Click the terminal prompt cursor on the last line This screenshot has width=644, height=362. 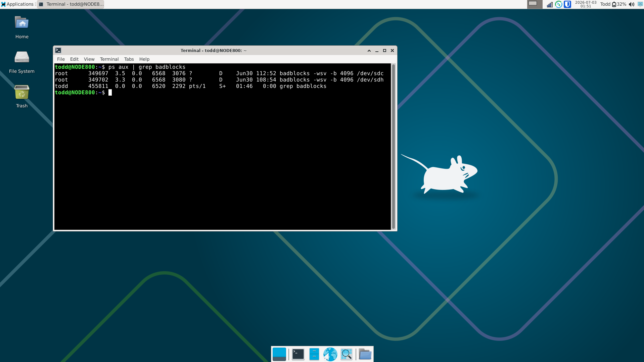coord(110,93)
